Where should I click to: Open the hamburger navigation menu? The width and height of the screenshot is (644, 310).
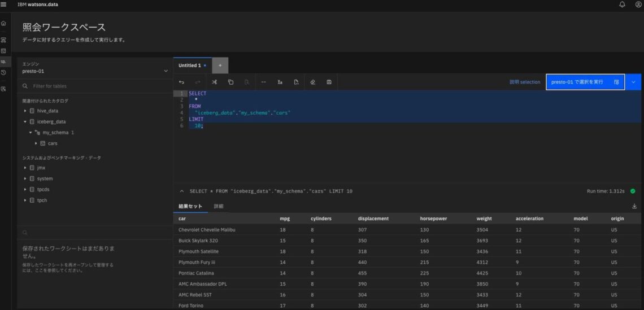[4, 5]
